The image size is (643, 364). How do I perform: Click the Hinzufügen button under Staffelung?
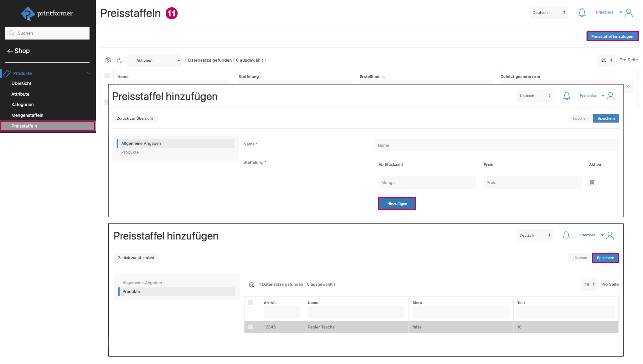coord(397,204)
